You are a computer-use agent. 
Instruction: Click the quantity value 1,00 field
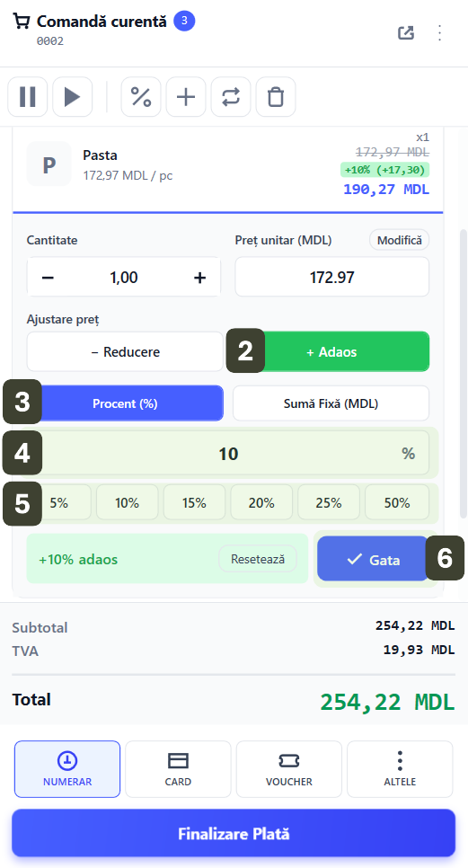coord(124,278)
